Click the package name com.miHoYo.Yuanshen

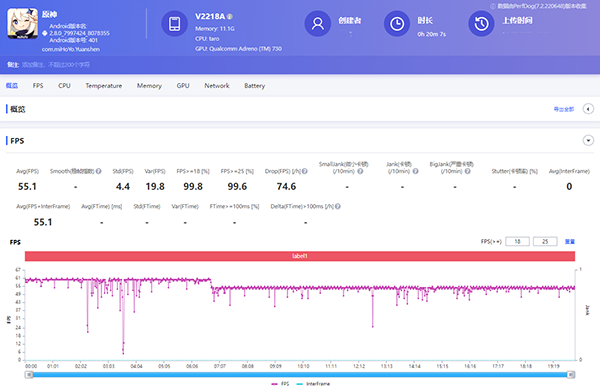pyautogui.click(x=71, y=49)
